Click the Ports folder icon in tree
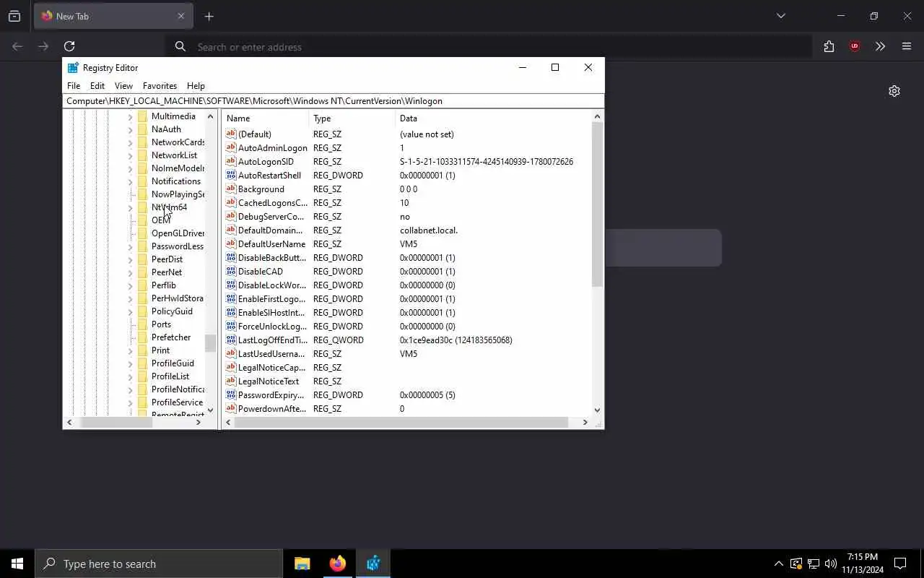This screenshot has height=578, width=924. coord(142,324)
